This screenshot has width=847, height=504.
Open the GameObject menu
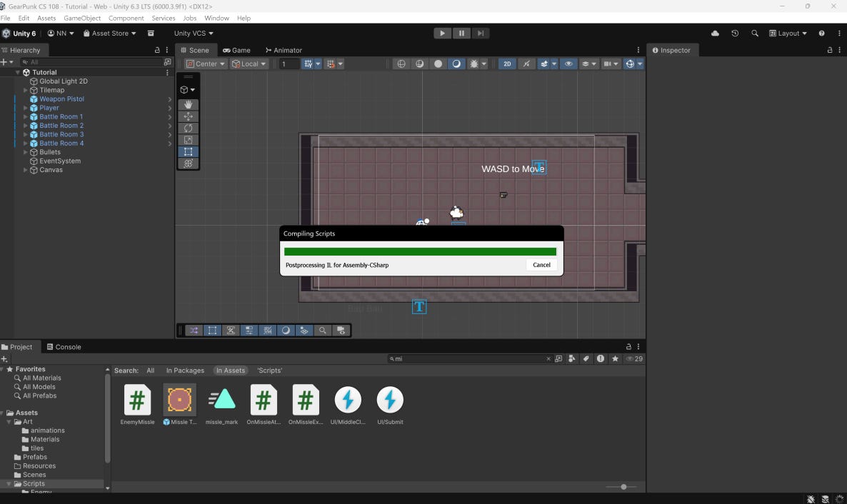(82, 19)
